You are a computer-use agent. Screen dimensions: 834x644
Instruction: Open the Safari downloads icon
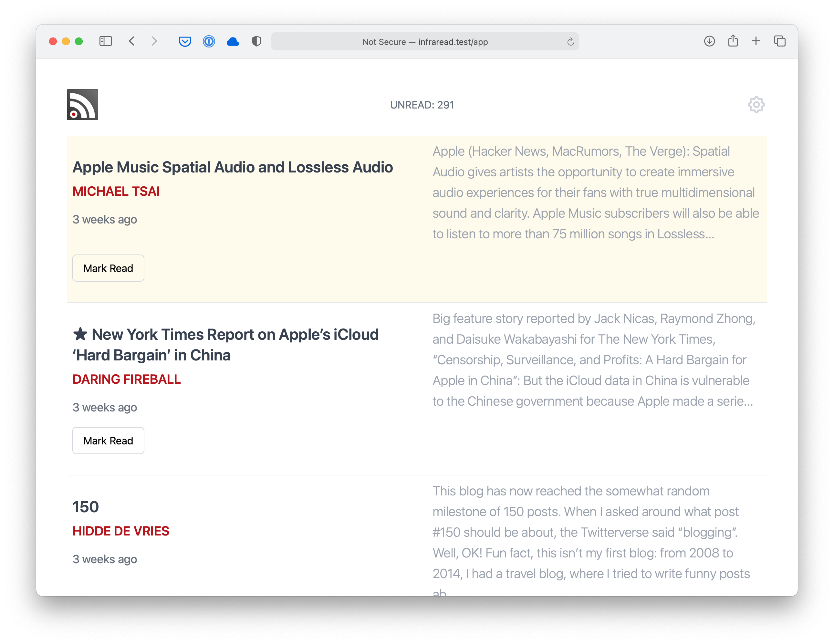[x=709, y=41]
